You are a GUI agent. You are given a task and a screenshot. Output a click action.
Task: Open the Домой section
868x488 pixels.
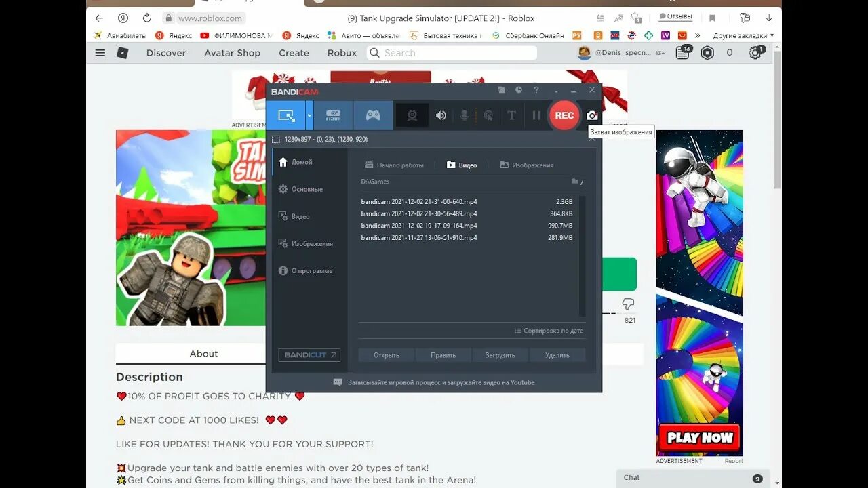(x=296, y=163)
